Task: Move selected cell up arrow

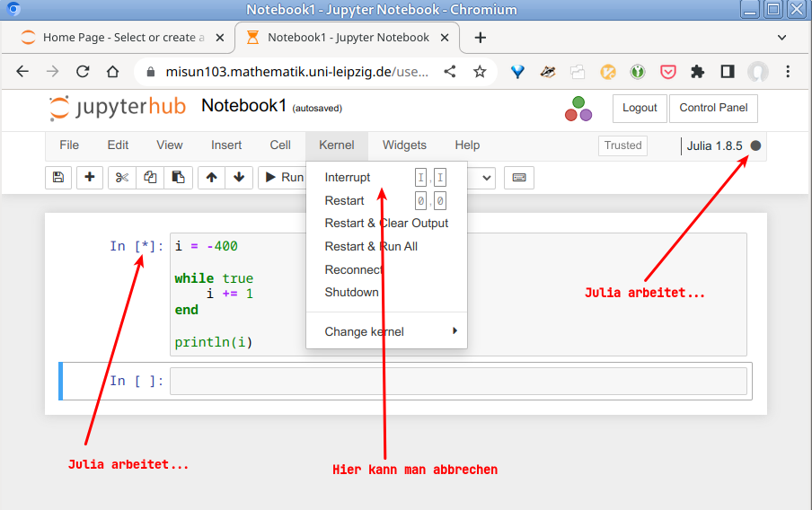Action: [211, 178]
